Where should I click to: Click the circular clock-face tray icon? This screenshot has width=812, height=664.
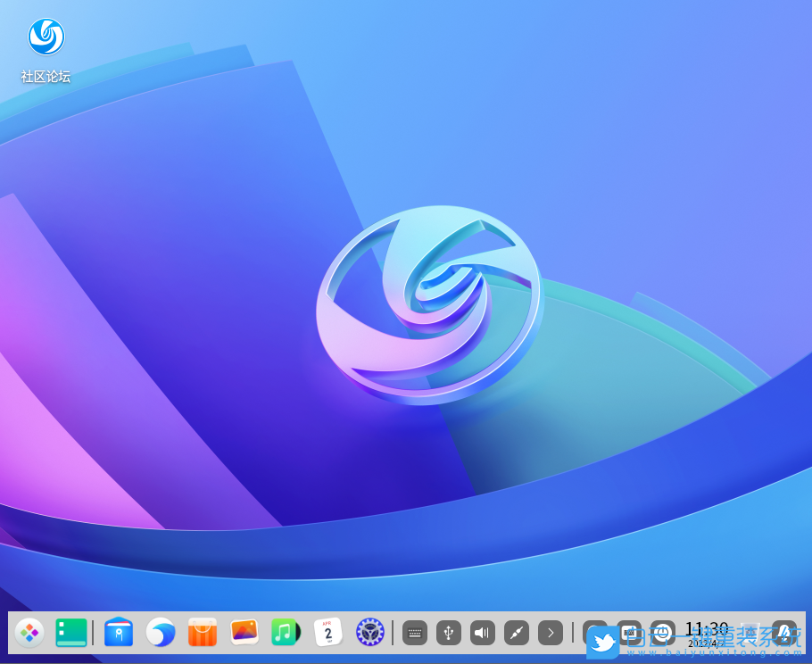662,632
